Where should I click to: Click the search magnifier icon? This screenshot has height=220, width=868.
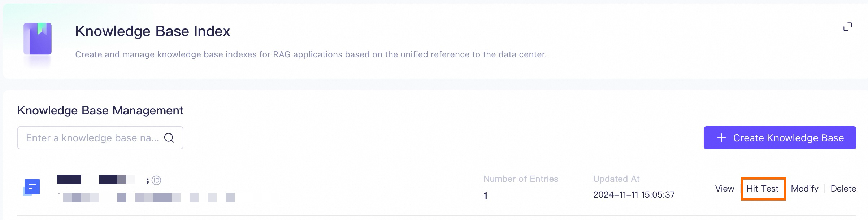169,138
